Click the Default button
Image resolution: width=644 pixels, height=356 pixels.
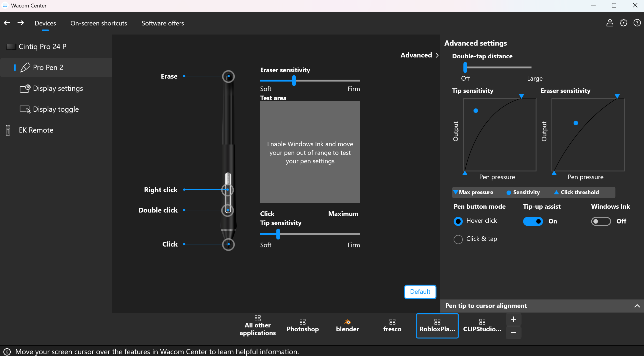click(x=420, y=292)
